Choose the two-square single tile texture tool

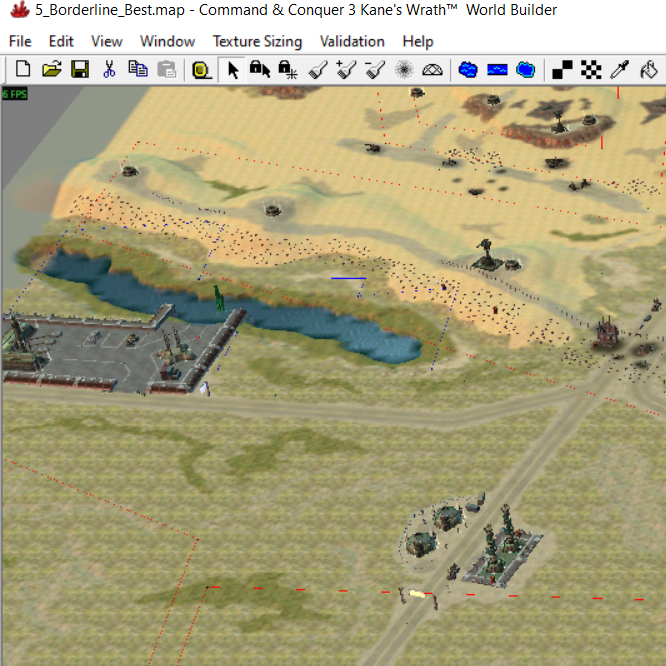pyautogui.click(x=562, y=70)
